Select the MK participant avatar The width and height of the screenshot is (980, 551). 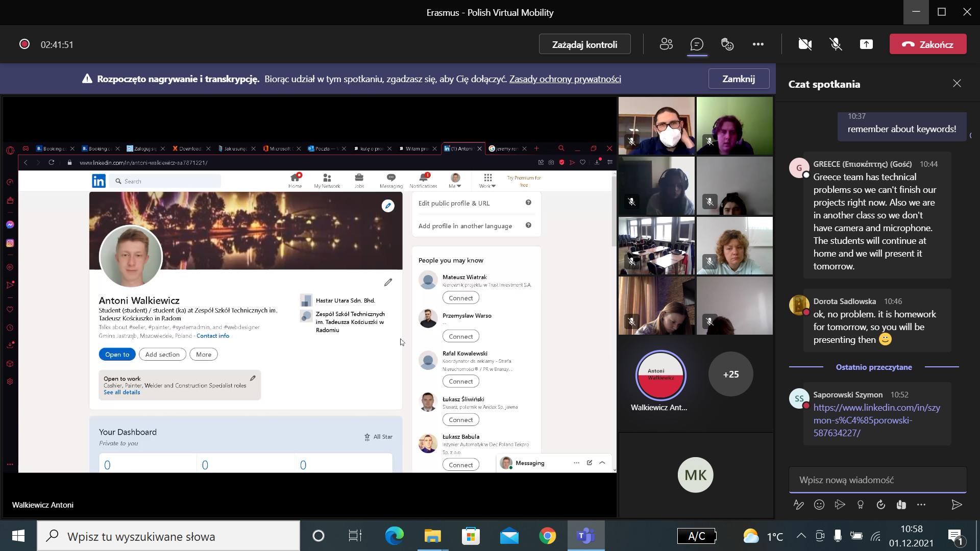(x=696, y=475)
